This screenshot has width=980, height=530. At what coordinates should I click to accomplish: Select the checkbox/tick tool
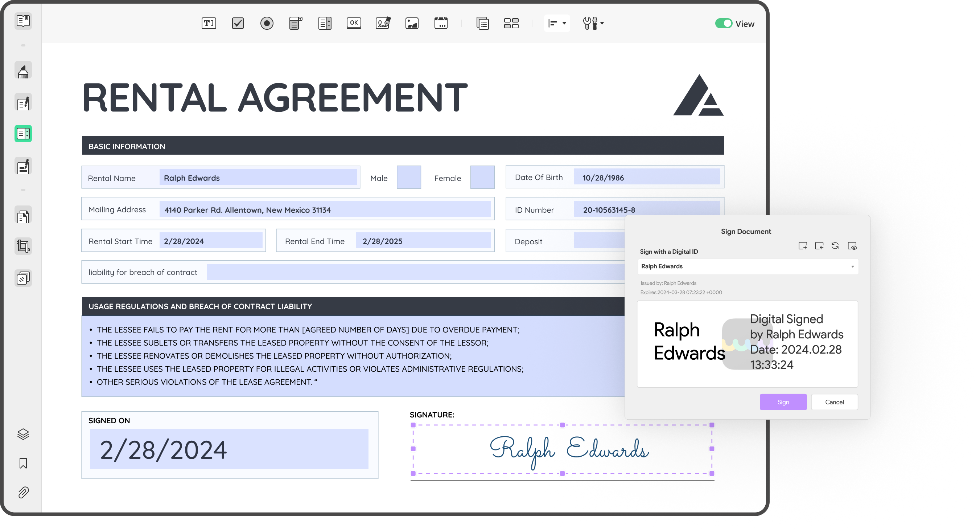(238, 23)
